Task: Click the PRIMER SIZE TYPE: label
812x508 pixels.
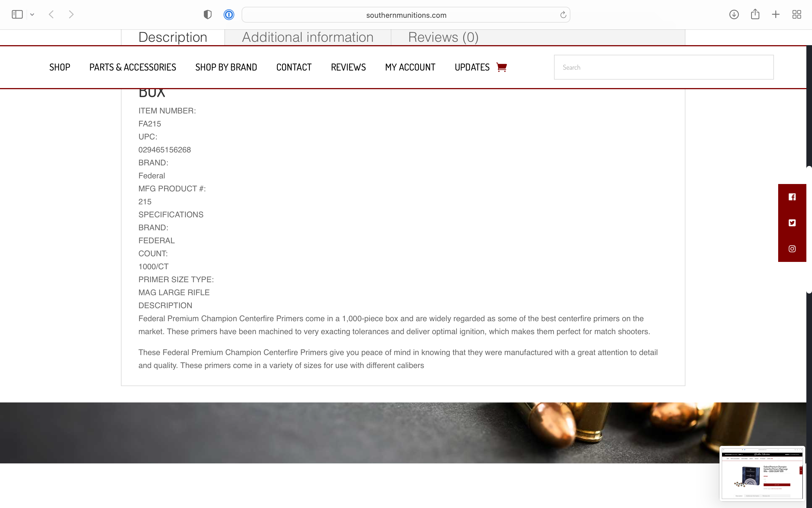Action: 176,279
